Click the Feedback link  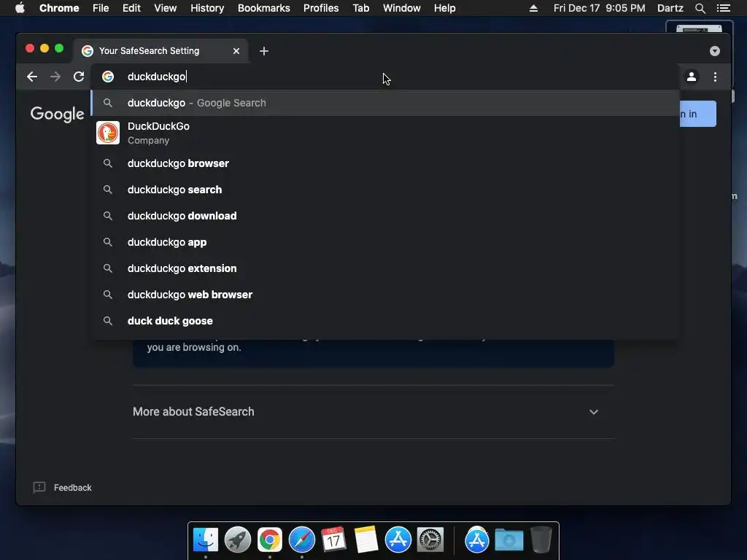72,488
